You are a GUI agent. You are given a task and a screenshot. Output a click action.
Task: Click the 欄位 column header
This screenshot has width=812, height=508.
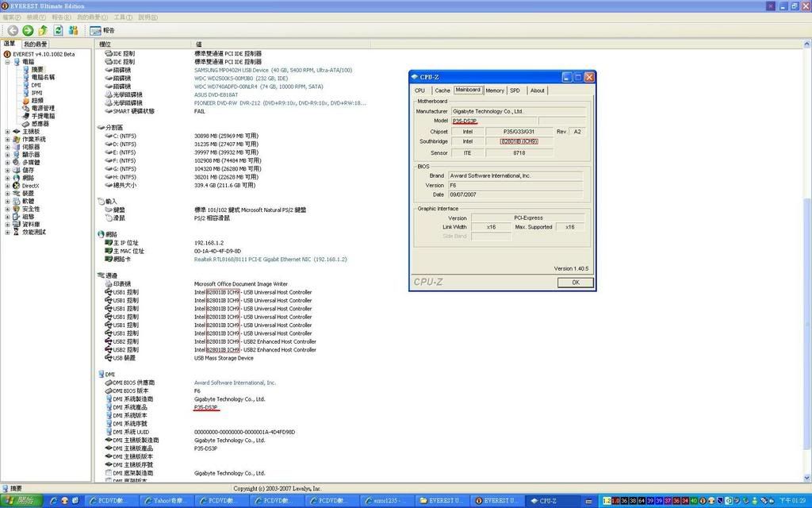point(143,44)
